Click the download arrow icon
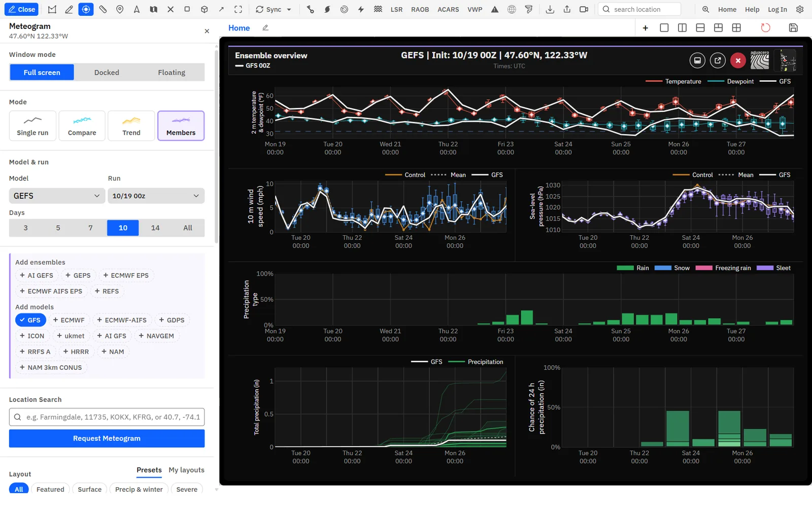Image resolution: width=812 pixels, height=508 pixels. (x=550, y=9)
